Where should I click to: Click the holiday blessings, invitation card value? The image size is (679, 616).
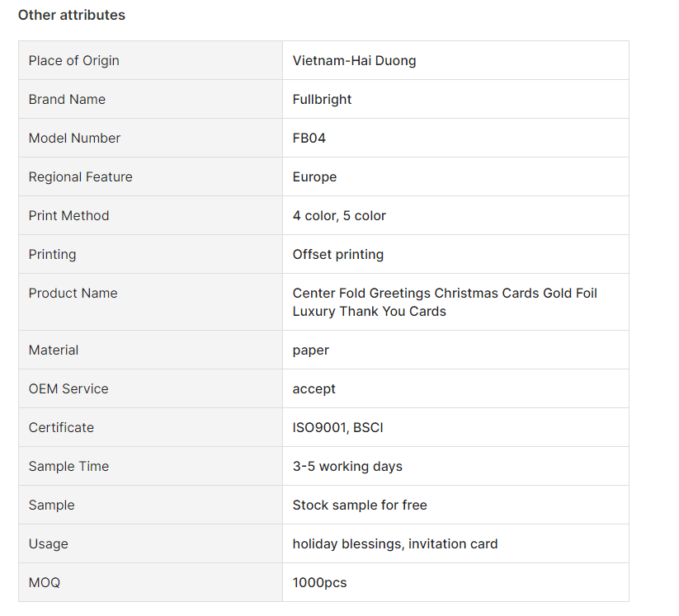[395, 543]
